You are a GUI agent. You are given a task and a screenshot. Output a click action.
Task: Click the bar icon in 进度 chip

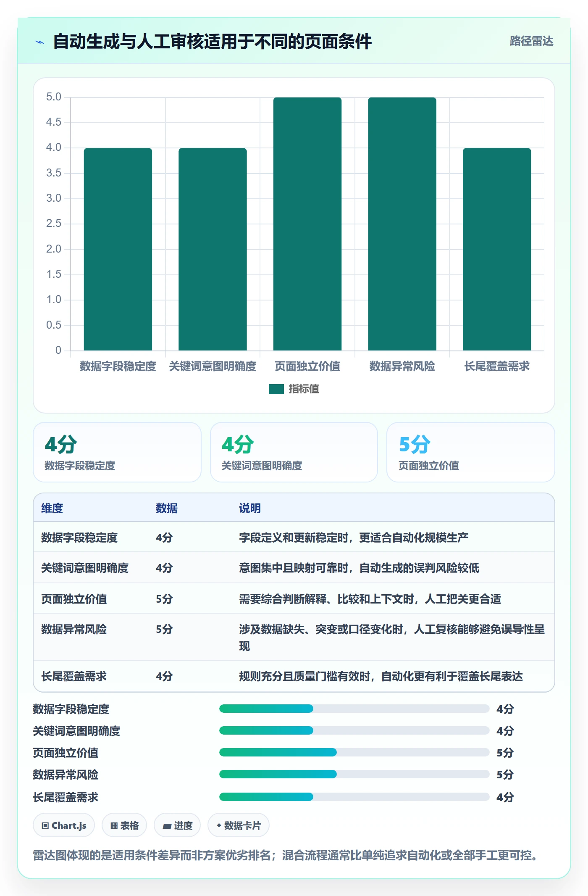tap(167, 826)
